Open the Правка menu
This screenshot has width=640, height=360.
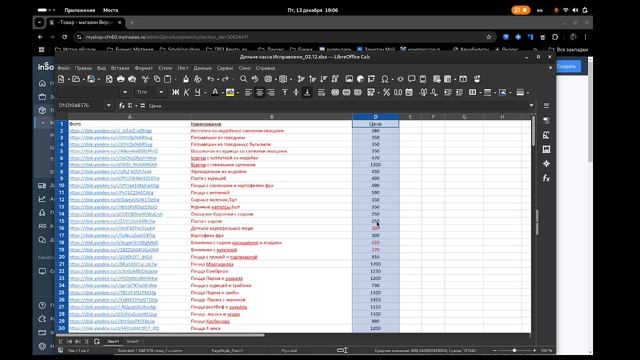83,68
